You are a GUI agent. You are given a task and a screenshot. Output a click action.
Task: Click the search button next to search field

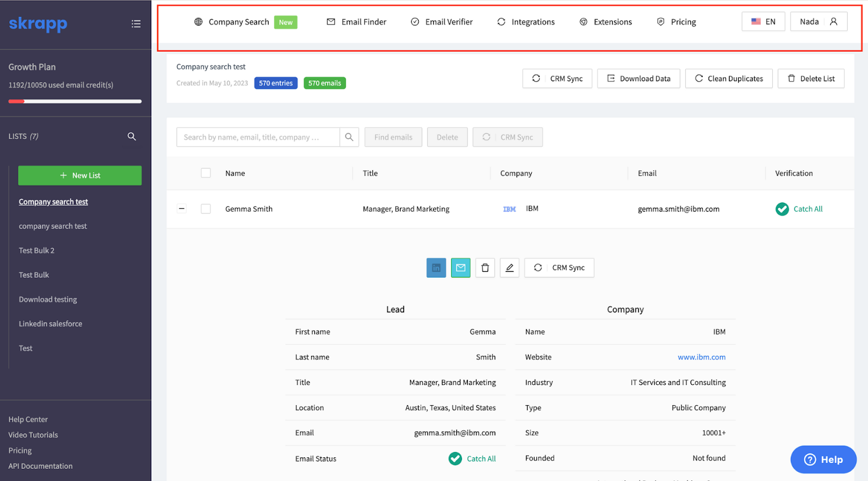click(349, 137)
